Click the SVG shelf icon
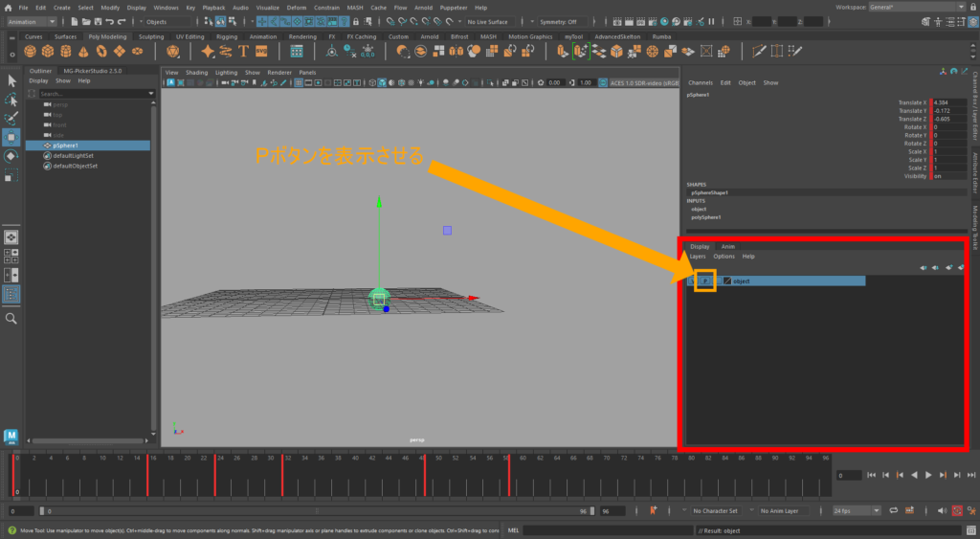Screen dimensions: 980x539 pyautogui.click(x=260, y=52)
